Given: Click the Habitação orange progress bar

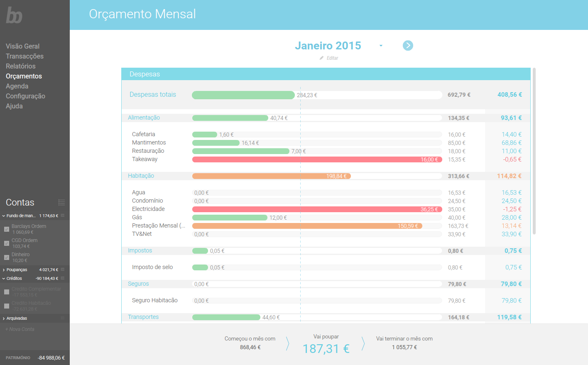Looking at the screenshot, I should click(272, 176).
